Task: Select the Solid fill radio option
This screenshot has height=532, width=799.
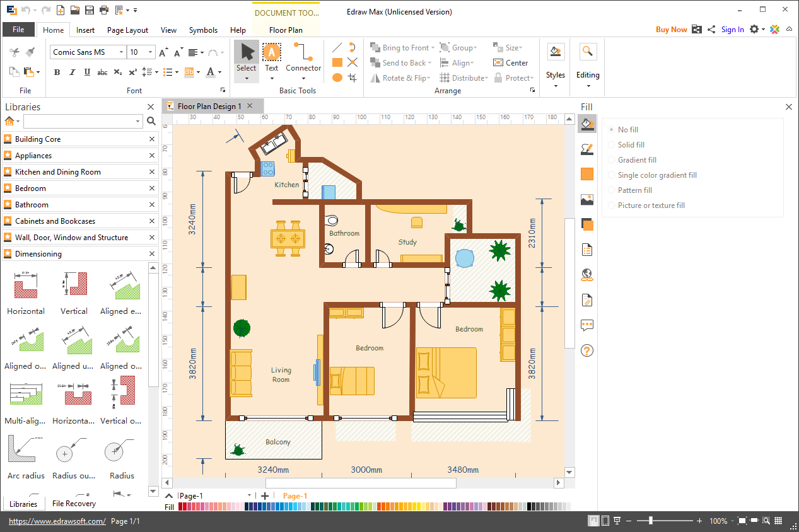Action: pos(611,145)
